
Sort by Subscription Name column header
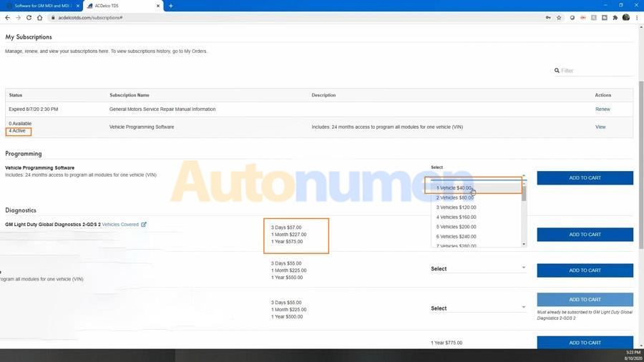pyautogui.click(x=130, y=95)
